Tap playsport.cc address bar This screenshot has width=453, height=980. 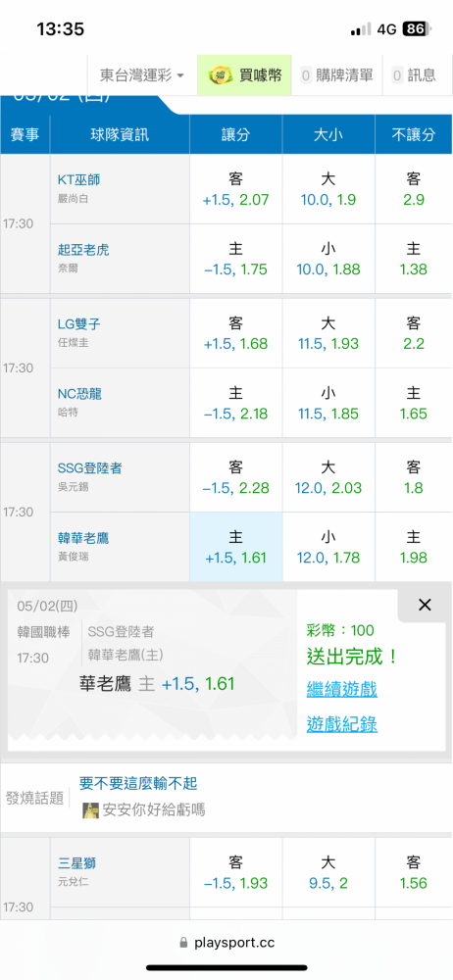coord(226,942)
